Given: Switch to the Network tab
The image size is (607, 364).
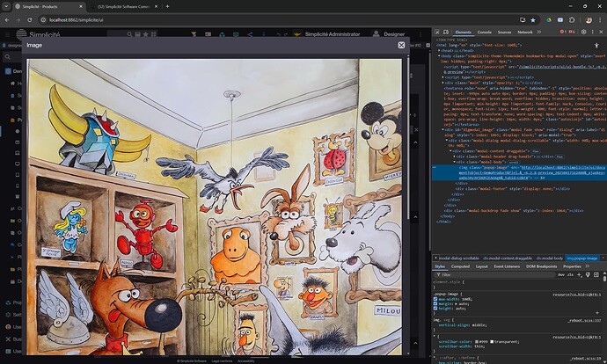Looking at the screenshot, I should click(525, 33).
